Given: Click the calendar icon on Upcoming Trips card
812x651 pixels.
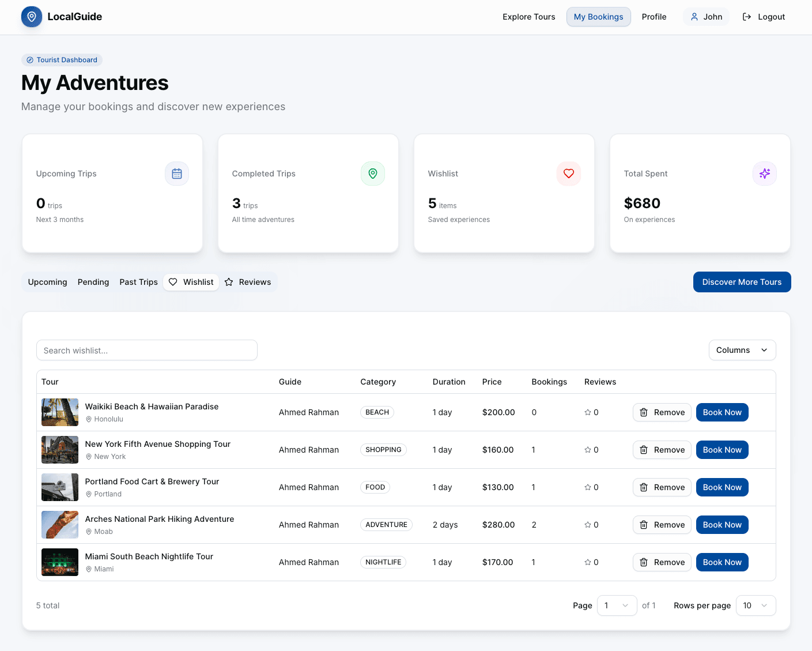Looking at the screenshot, I should point(177,173).
